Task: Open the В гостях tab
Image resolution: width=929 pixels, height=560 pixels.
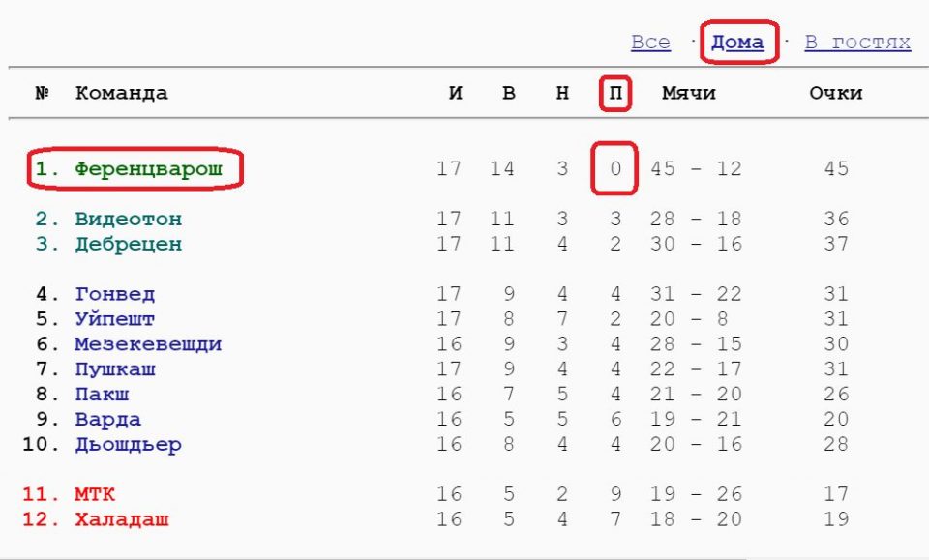Action: click(x=857, y=43)
